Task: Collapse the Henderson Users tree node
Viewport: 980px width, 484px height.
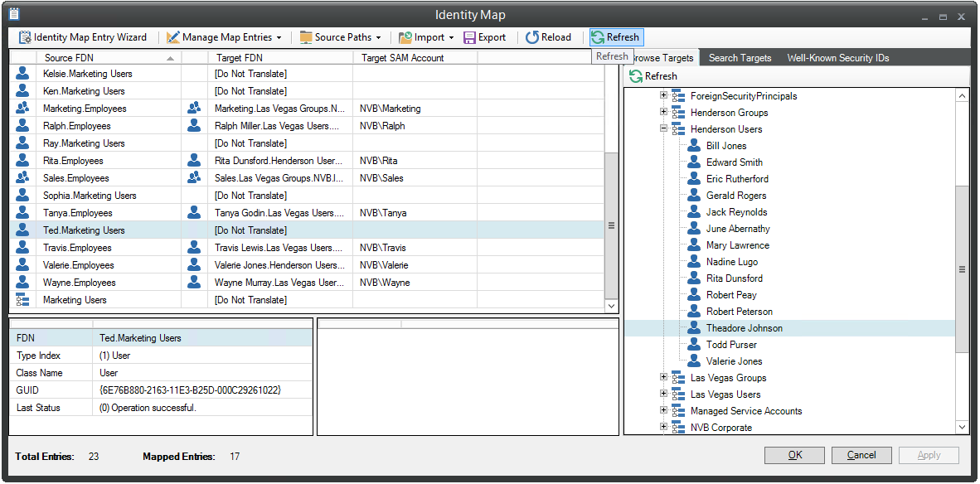Action: (x=664, y=128)
